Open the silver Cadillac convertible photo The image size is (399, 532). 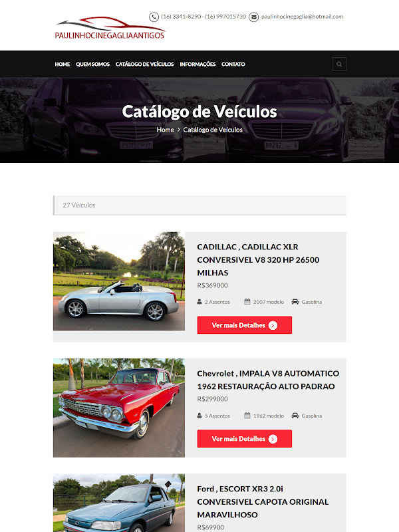(119, 281)
